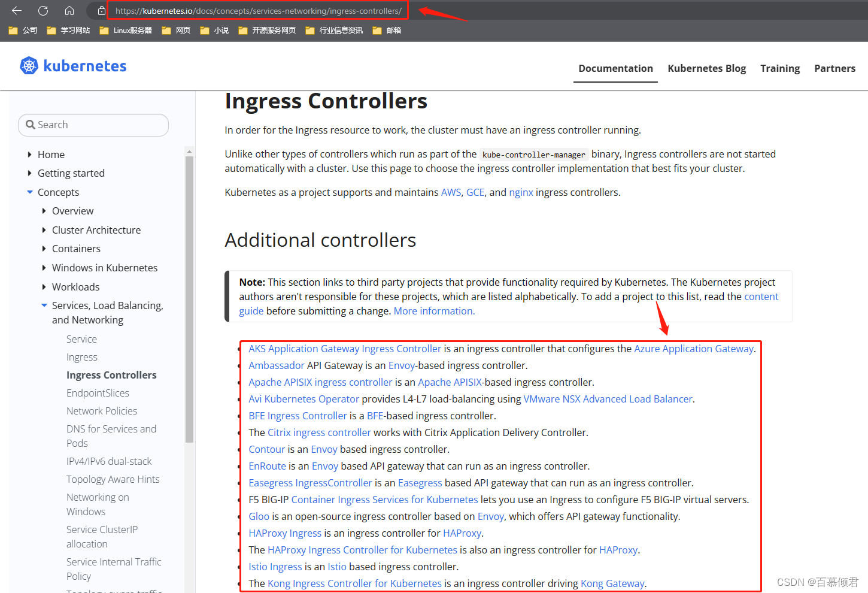The height and width of the screenshot is (593, 868).
Task: Open IPv4/IPv6 dual-stack page
Action: (x=109, y=461)
